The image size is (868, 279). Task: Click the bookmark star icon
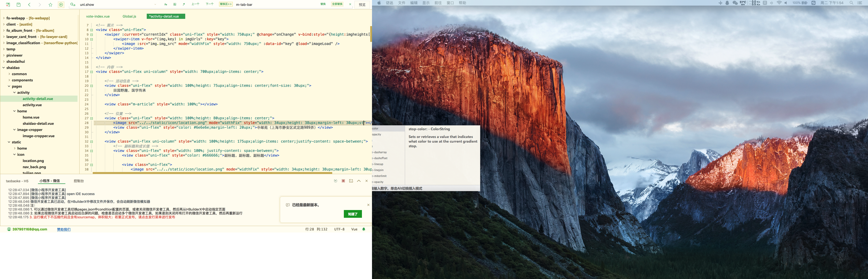pyautogui.click(x=51, y=5)
